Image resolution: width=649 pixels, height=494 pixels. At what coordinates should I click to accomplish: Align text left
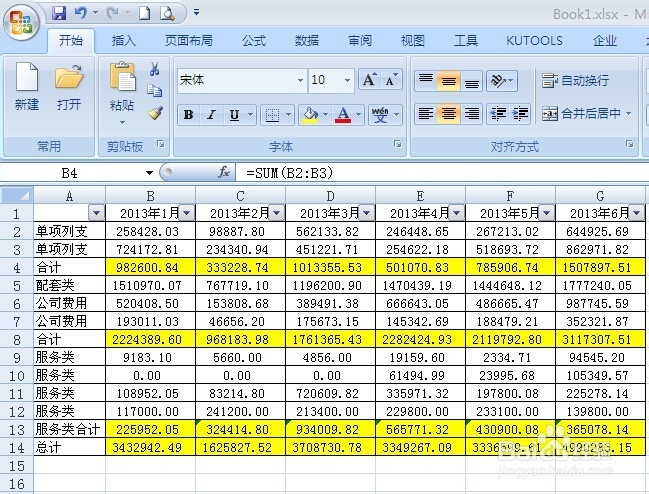coord(426,113)
